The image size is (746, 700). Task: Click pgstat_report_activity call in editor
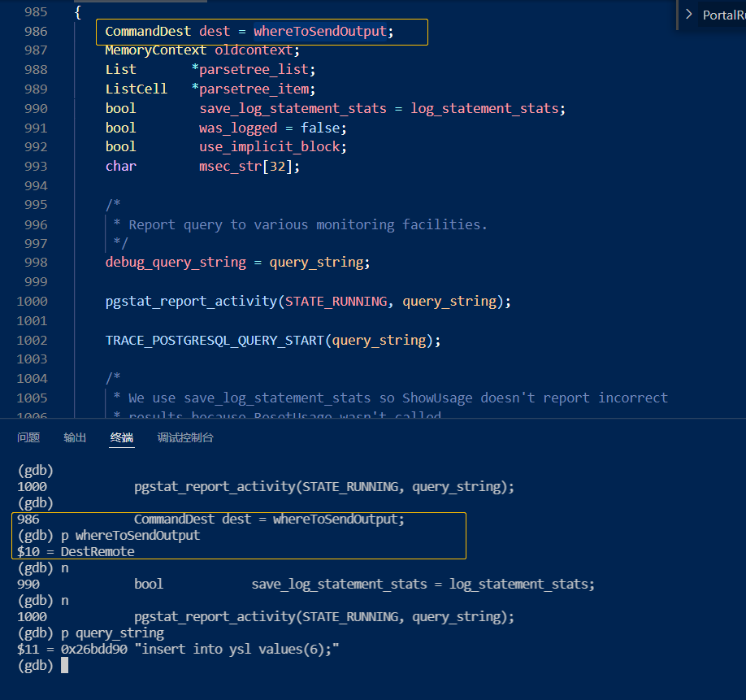pos(191,302)
